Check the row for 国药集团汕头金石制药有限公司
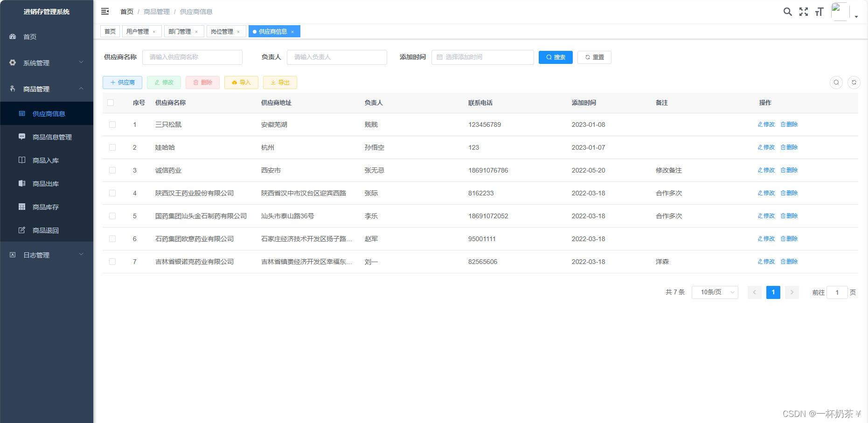The image size is (868, 423). point(112,216)
